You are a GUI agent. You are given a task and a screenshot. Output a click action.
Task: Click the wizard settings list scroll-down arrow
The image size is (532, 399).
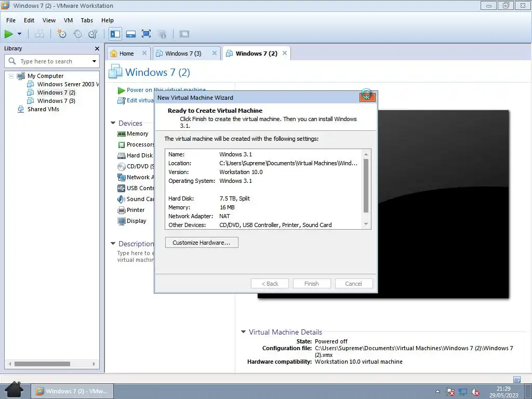point(366,224)
